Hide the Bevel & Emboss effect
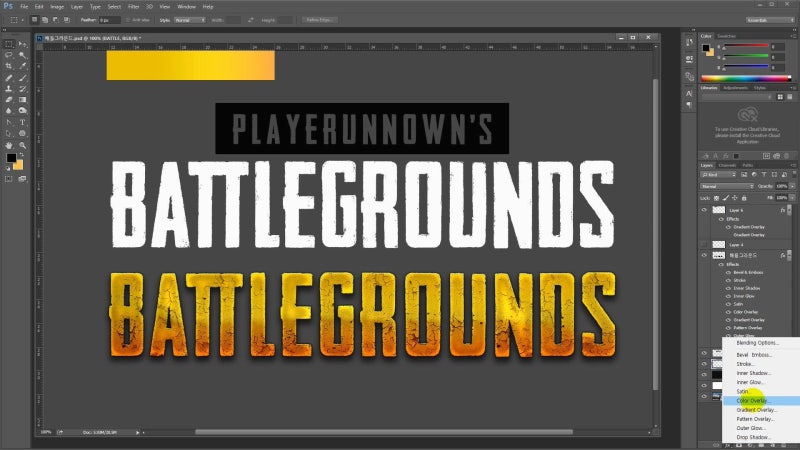Image resolution: width=800 pixels, height=450 pixels. pos(729,272)
